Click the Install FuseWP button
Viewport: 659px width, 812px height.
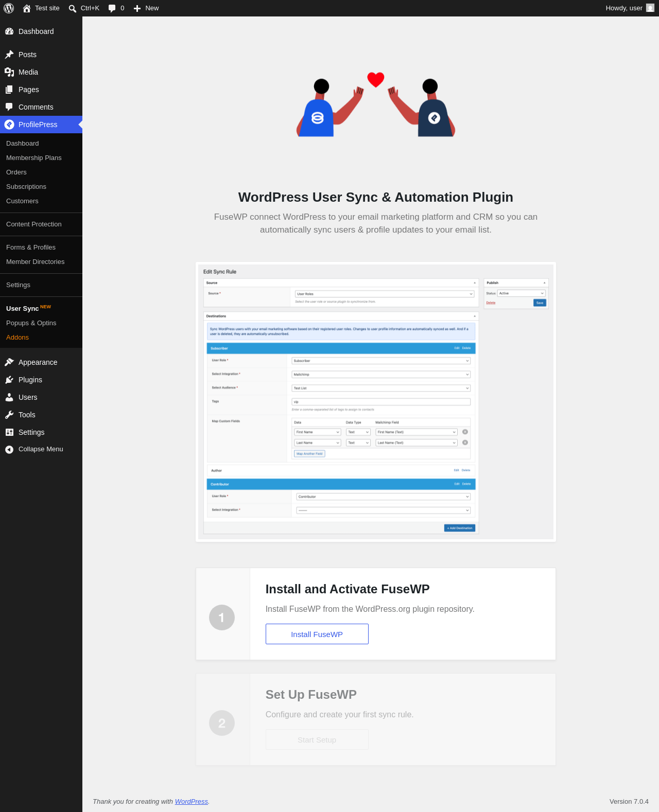(317, 634)
